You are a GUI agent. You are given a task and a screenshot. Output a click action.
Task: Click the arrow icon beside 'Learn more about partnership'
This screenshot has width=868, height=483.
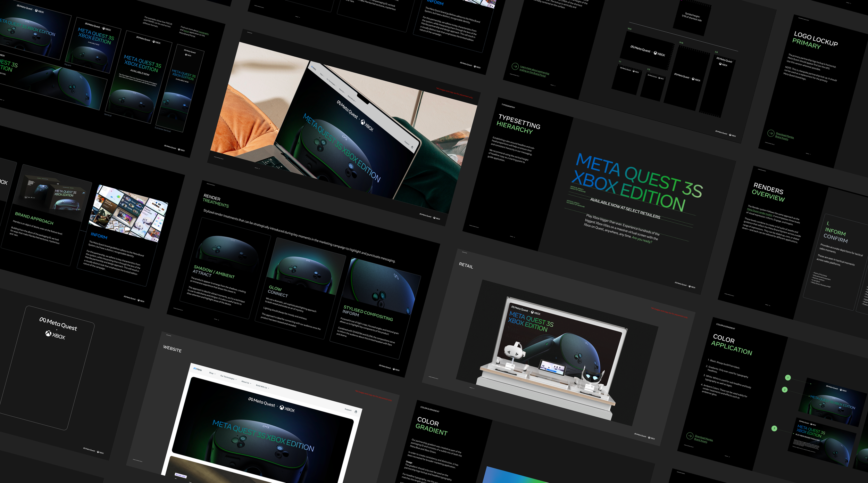click(x=515, y=66)
